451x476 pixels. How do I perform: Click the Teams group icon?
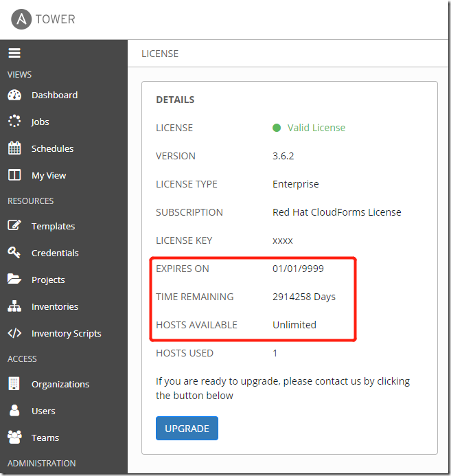[x=14, y=437]
